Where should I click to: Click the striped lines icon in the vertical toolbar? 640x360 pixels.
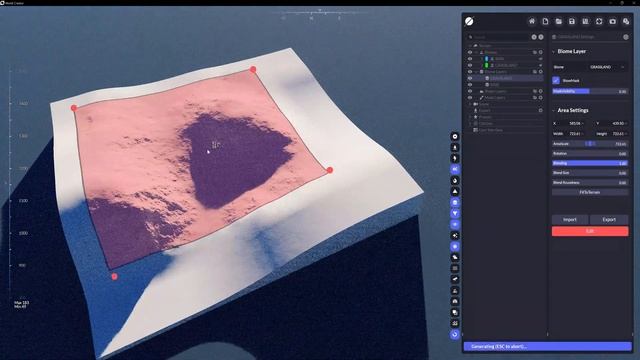455,268
